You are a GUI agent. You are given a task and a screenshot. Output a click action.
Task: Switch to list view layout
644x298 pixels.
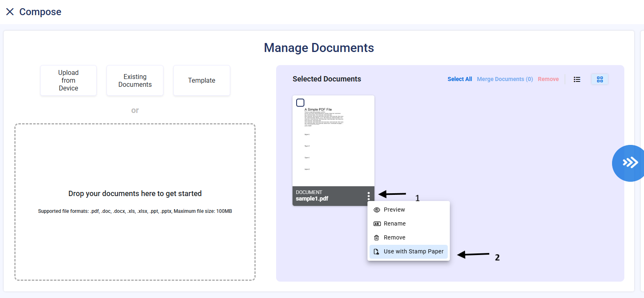click(x=577, y=79)
